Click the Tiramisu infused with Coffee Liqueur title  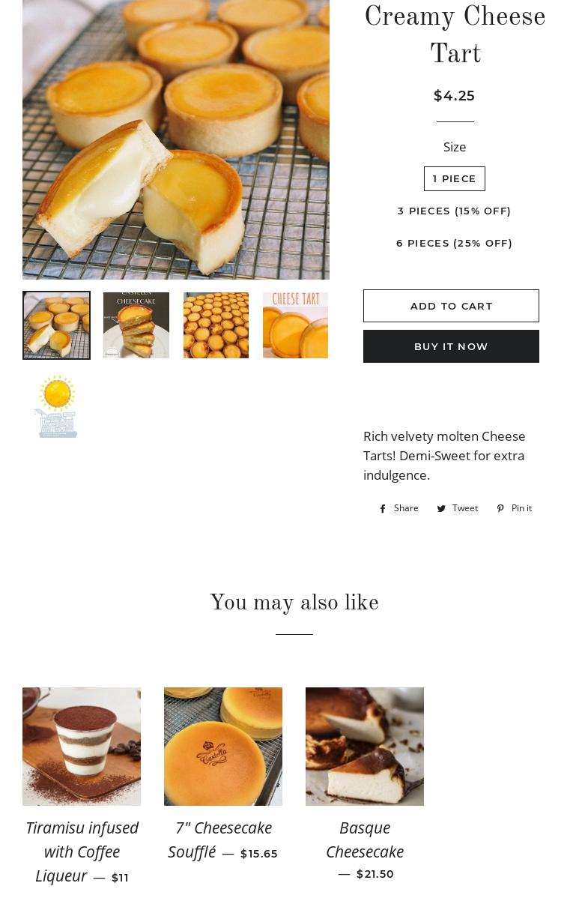[82, 851]
